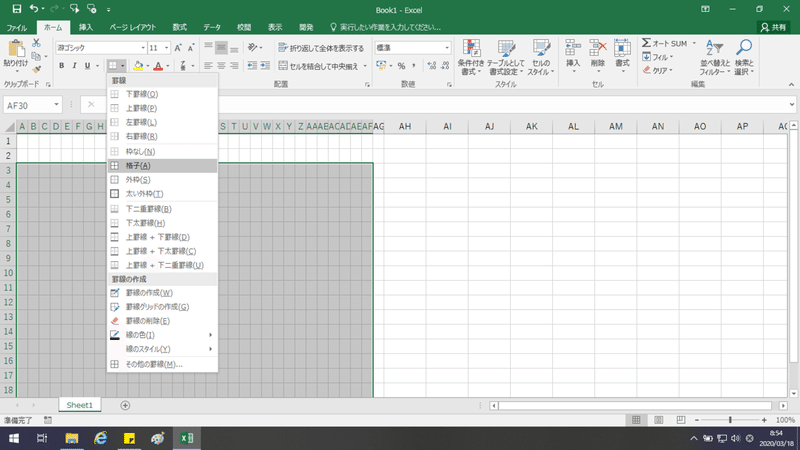Click the zoom slider handle
This screenshot has height=450, width=800.
coord(730,420)
